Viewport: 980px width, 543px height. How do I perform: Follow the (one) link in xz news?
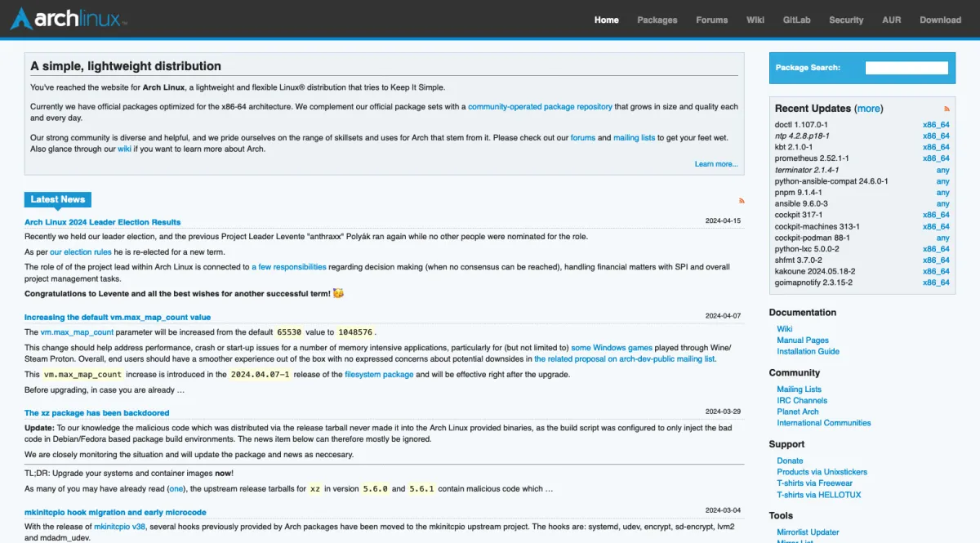pos(176,489)
